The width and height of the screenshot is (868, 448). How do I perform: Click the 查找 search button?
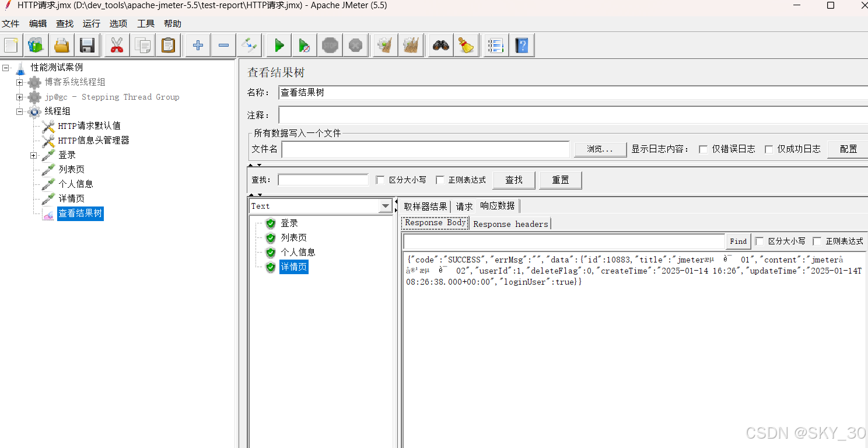point(514,180)
